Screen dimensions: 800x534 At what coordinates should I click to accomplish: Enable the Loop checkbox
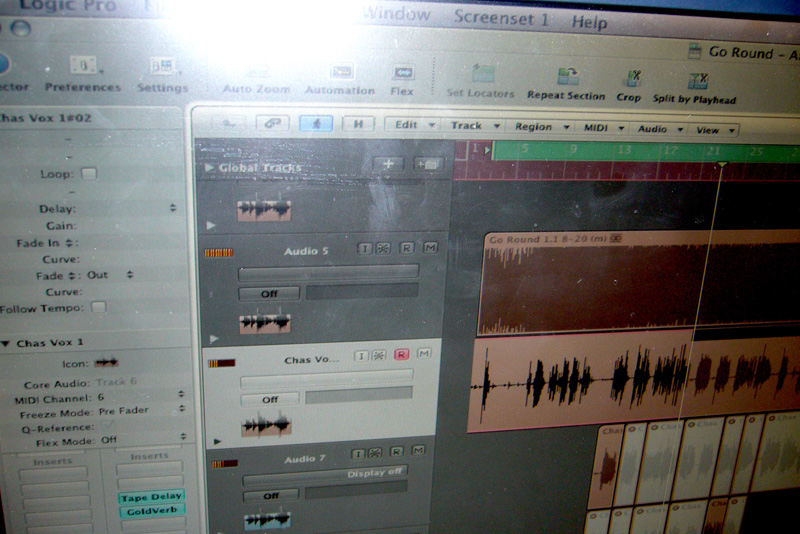point(89,173)
